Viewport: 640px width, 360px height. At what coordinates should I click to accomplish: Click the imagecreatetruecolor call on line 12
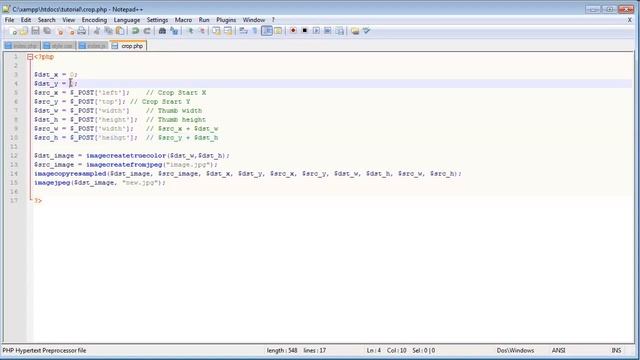coord(126,156)
